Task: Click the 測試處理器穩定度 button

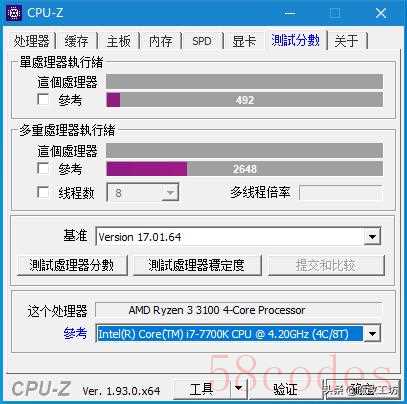Action: click(197, 265)
